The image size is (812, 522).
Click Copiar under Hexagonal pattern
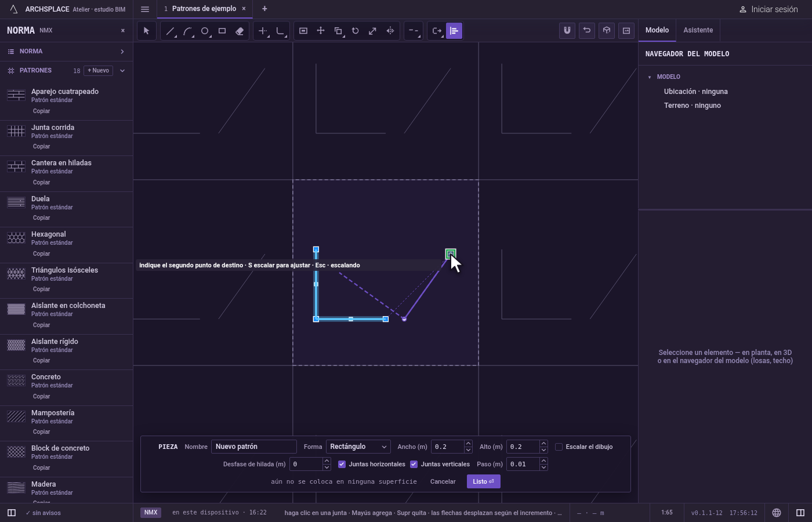pos(41,253)
